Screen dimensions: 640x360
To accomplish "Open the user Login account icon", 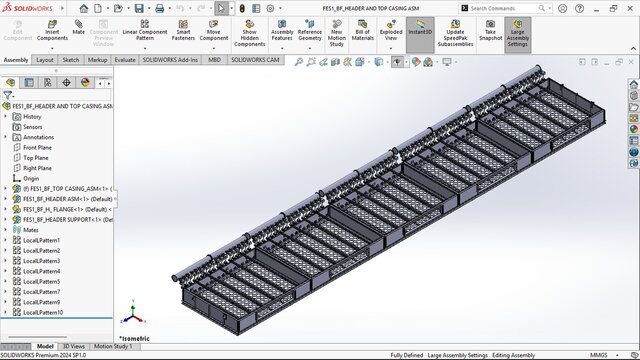I will click(x=562, y=8).
